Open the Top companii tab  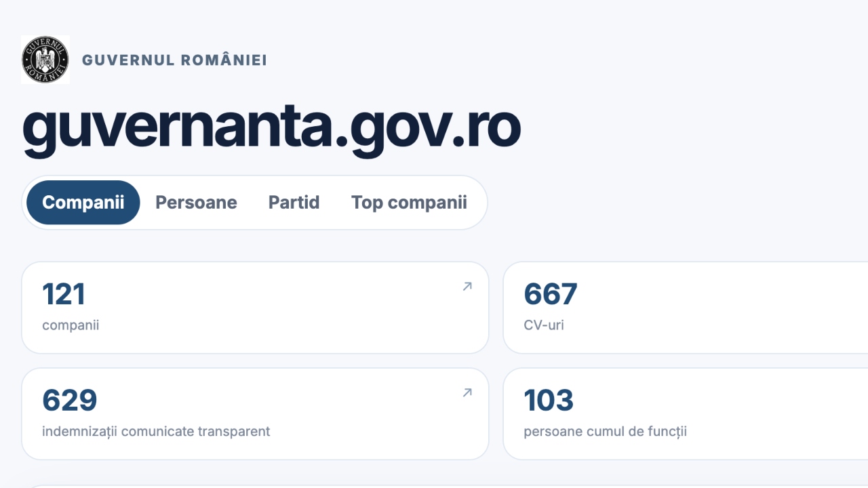(x=409, y=203)
